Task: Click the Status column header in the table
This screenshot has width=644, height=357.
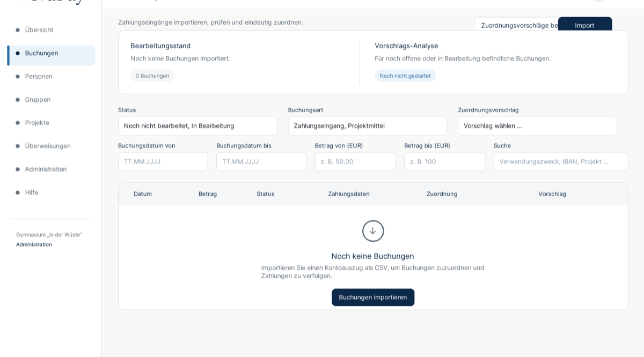Action: coord(266,194)
